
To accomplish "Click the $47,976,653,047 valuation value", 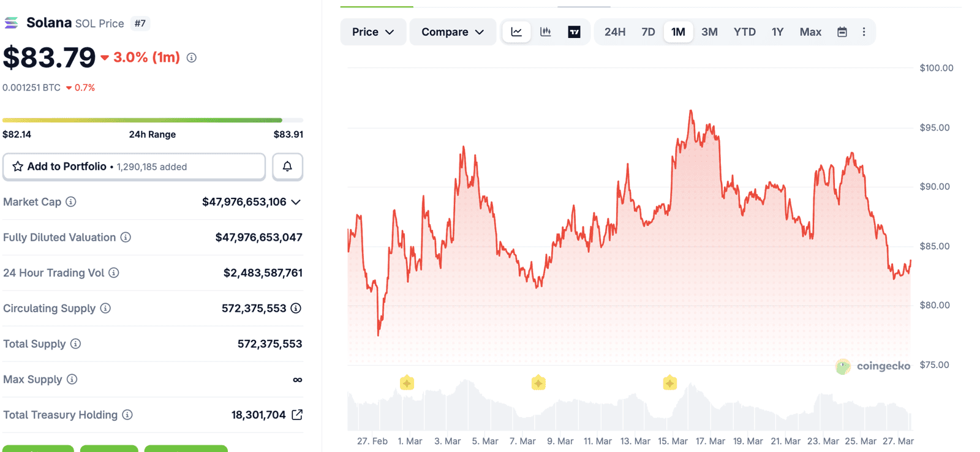I will 259,237.
